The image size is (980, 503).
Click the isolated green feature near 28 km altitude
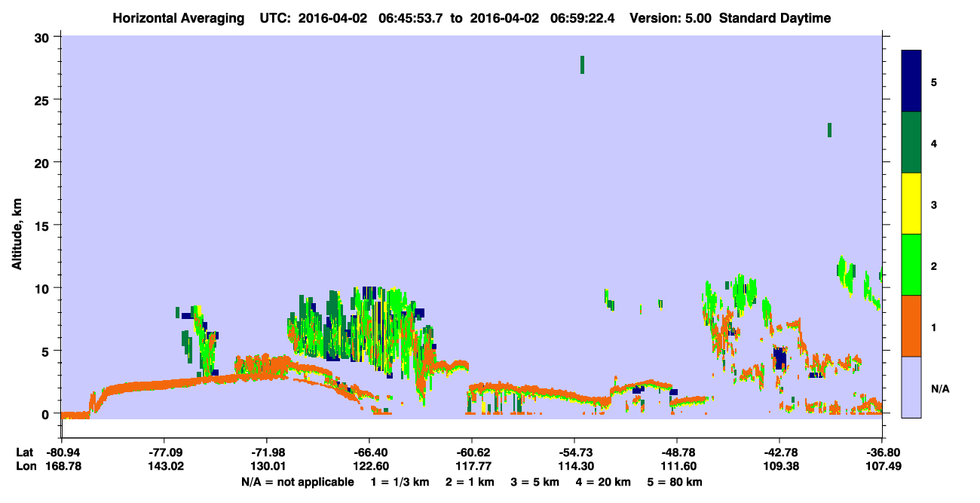pos(582,65)
